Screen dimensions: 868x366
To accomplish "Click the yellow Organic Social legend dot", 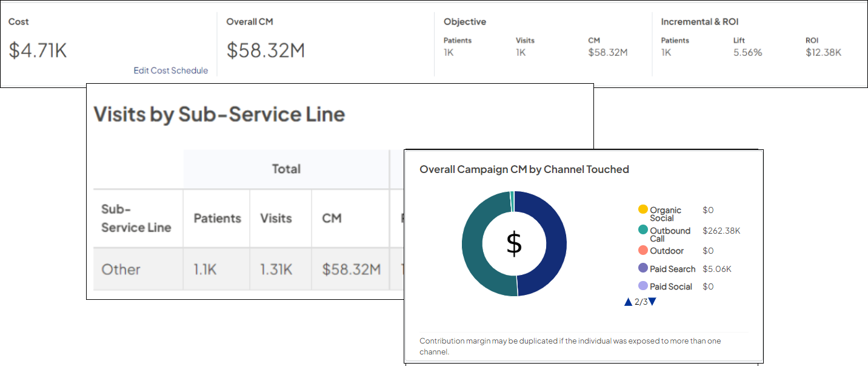I will (x=643, y=209).
